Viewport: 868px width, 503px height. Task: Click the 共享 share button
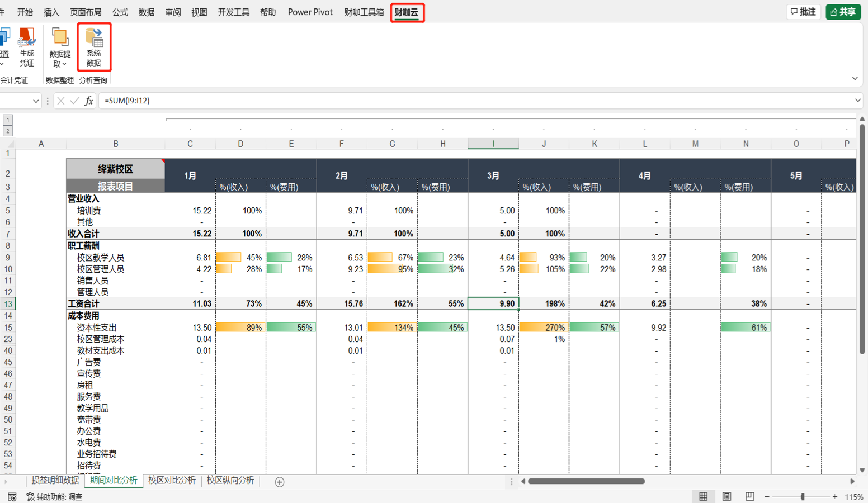click(843, 12)
